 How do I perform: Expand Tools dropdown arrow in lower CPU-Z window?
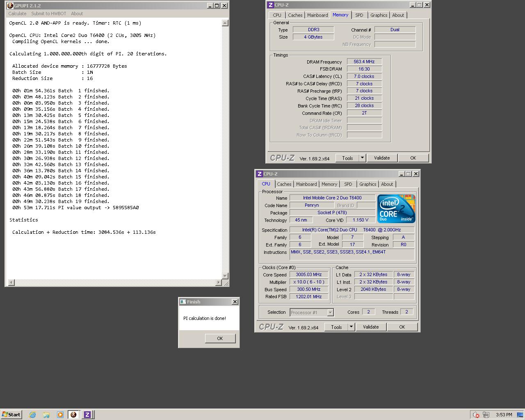tap(351, 327)
